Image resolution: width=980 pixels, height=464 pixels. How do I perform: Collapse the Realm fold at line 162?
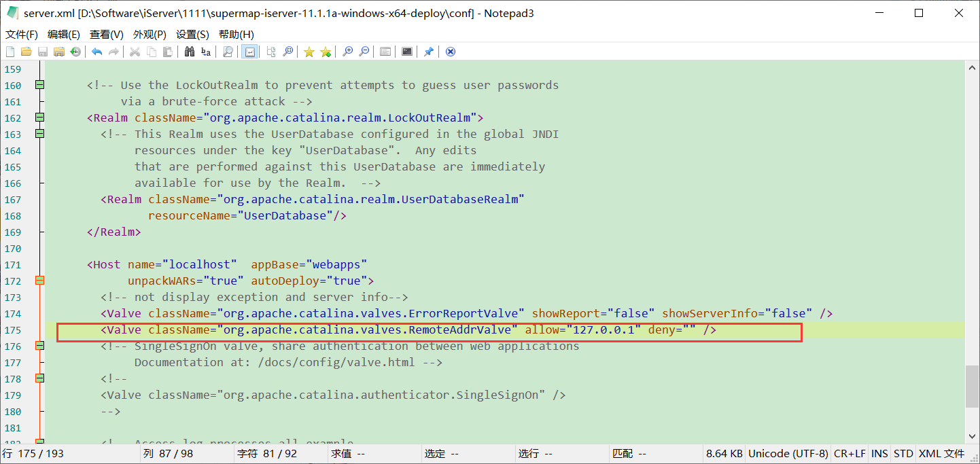pos(39,118)
